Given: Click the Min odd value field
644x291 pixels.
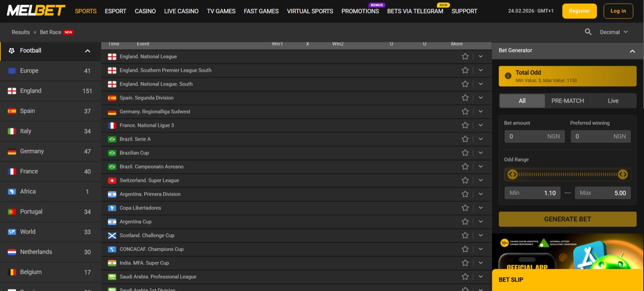Looking at the screenshot, I should click(533, 193).
